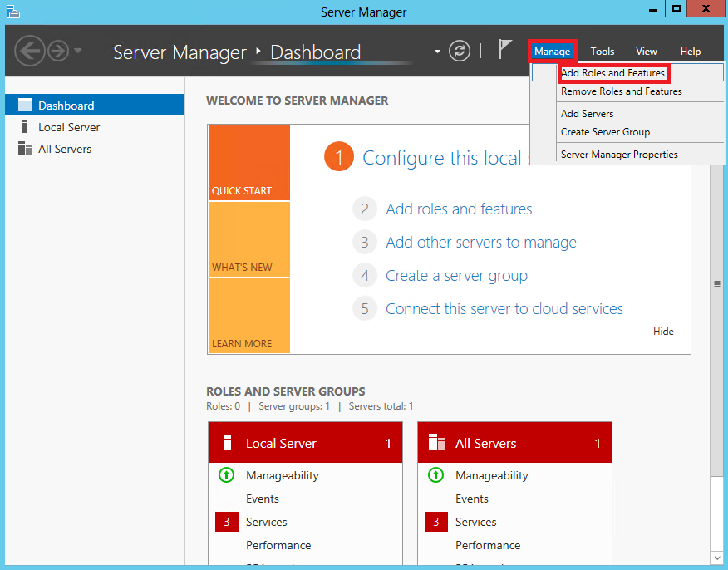Open the notifications flag
728x570 pixels.
[504, 49]
